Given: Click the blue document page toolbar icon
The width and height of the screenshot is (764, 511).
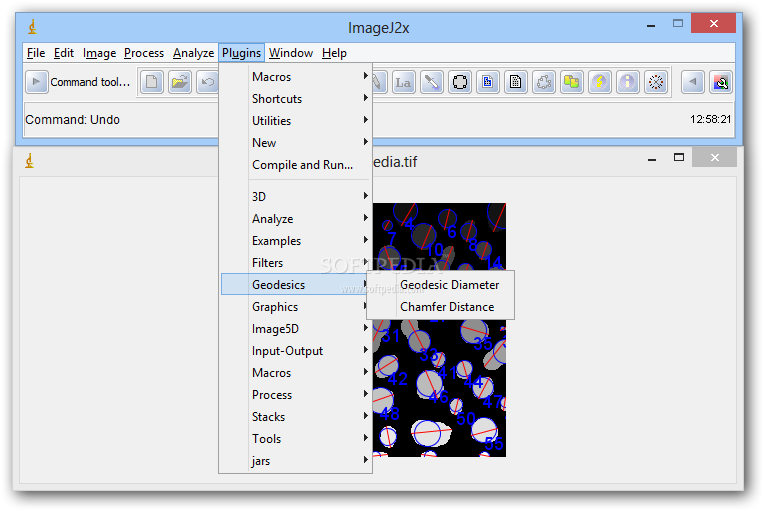Looking at the screenshot, I should pos(487,82).
